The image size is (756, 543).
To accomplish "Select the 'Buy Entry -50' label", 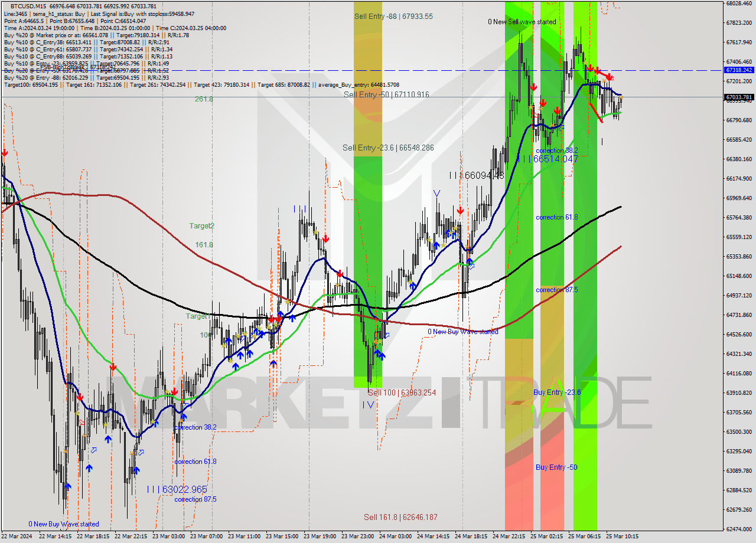I will pyautogui.click(x=556, y=467).
